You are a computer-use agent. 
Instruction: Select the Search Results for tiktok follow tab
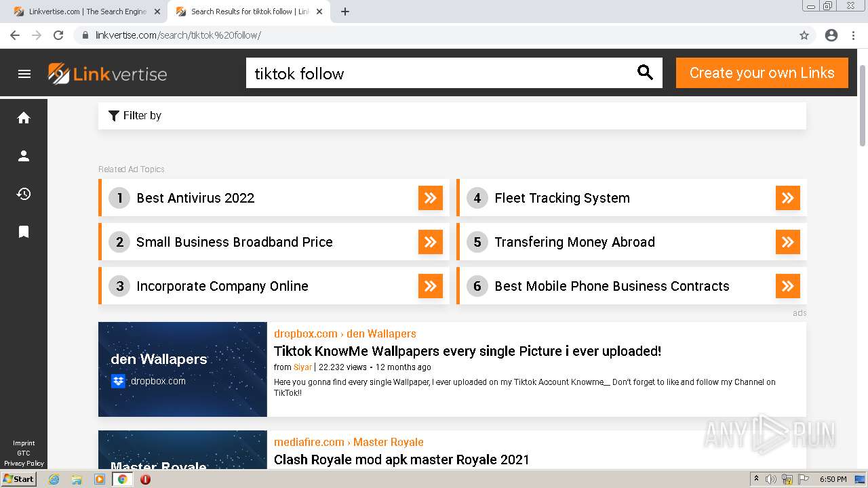(x=248, y=12)
